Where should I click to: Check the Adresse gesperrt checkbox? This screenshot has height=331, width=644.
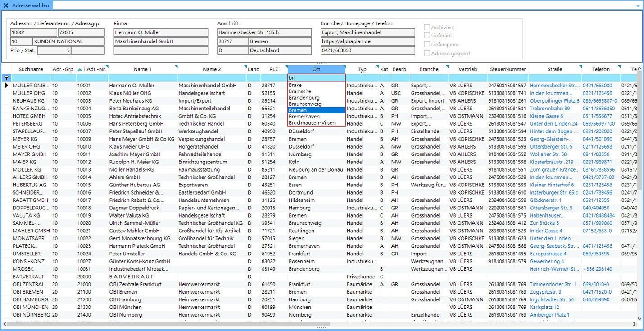pos(427,54)
